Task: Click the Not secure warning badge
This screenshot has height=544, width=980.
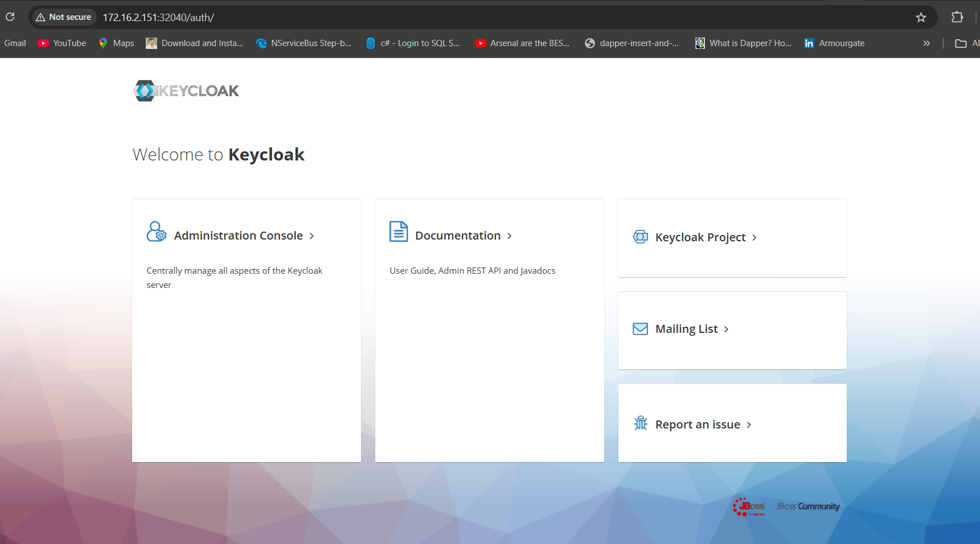Action: tap(63, 17)
